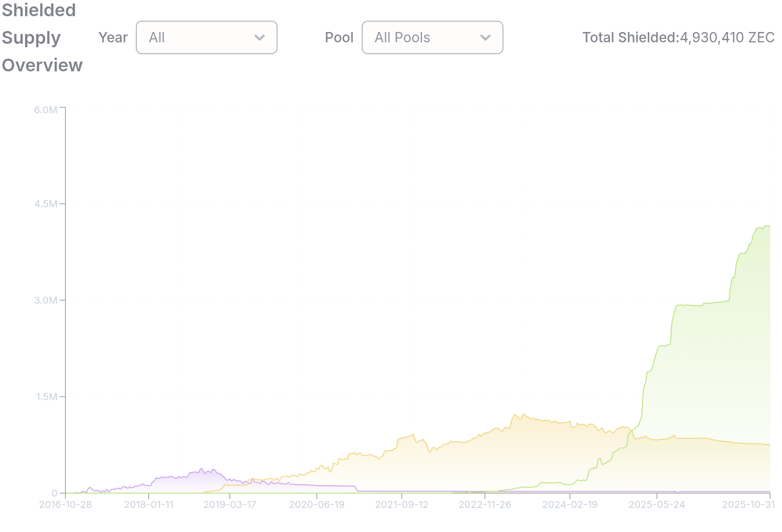The height and width of the screenshot is (532, 782).
Task: Click the Year label
Action: [113, 37]
